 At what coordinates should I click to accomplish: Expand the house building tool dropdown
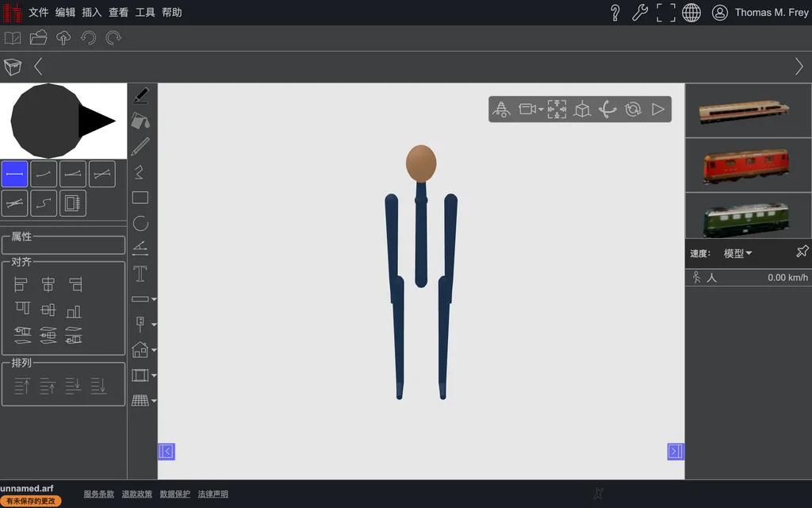click(154, 350)
